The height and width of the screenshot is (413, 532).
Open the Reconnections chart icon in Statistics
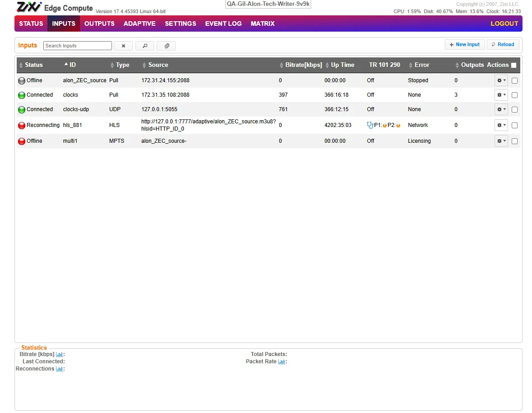(x=59, y=369)
